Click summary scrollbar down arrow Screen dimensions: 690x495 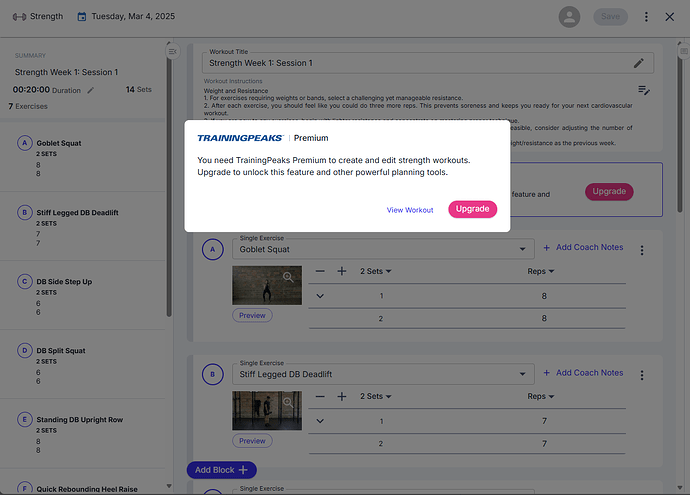[169, 486]
